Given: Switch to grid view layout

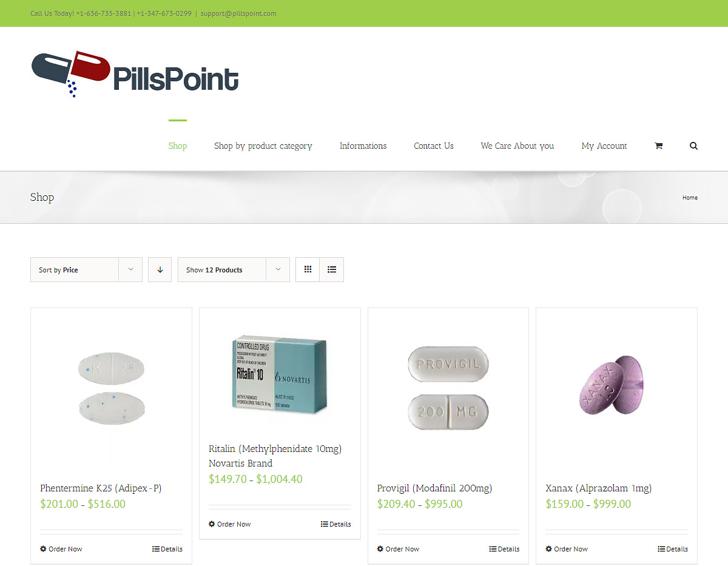Looking at the screenshot, I should (308, 269).
